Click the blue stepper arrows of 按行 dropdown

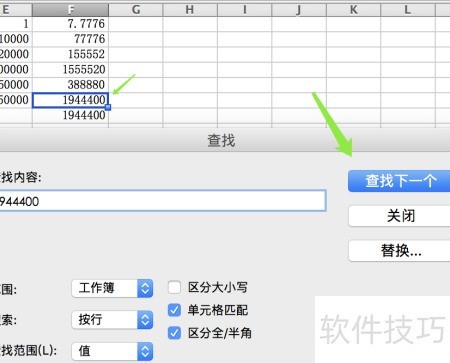coord(145,320)
